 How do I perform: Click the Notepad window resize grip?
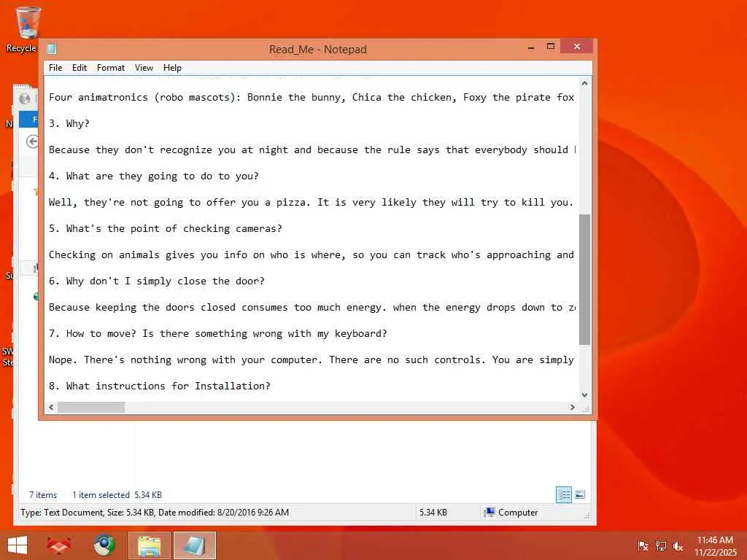tap(586, 408)
